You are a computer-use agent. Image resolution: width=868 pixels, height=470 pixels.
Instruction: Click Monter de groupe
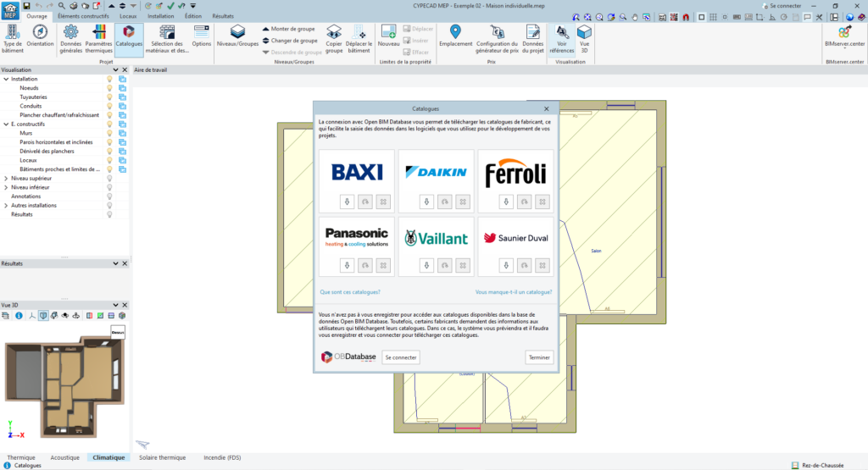[288, 29]
